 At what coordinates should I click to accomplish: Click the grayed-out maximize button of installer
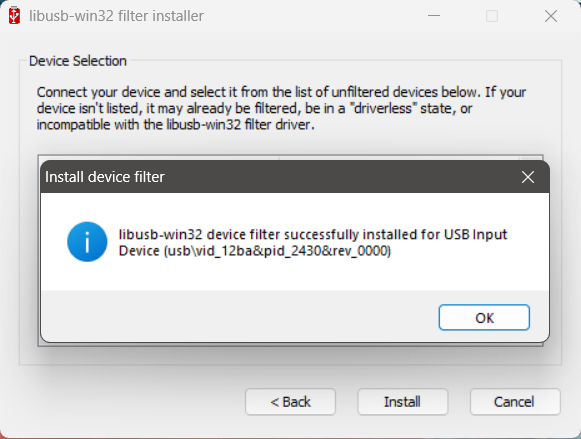[x=492, y=16]
